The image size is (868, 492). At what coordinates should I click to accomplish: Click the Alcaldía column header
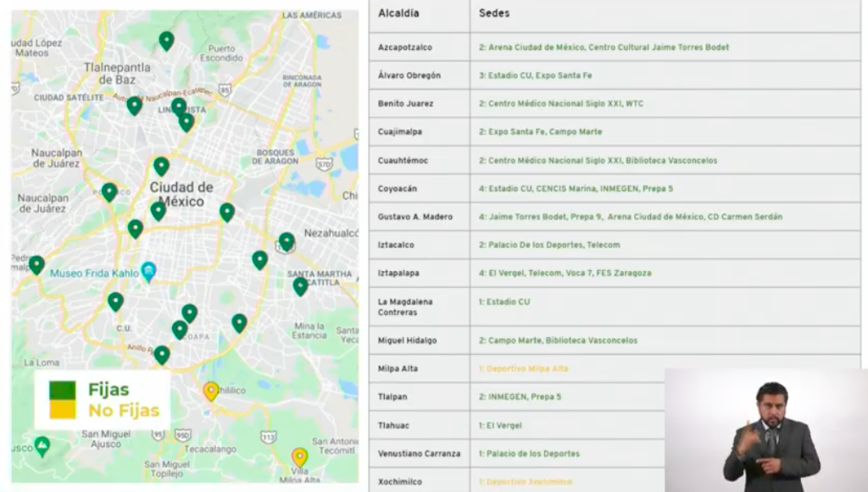point(395,14)
